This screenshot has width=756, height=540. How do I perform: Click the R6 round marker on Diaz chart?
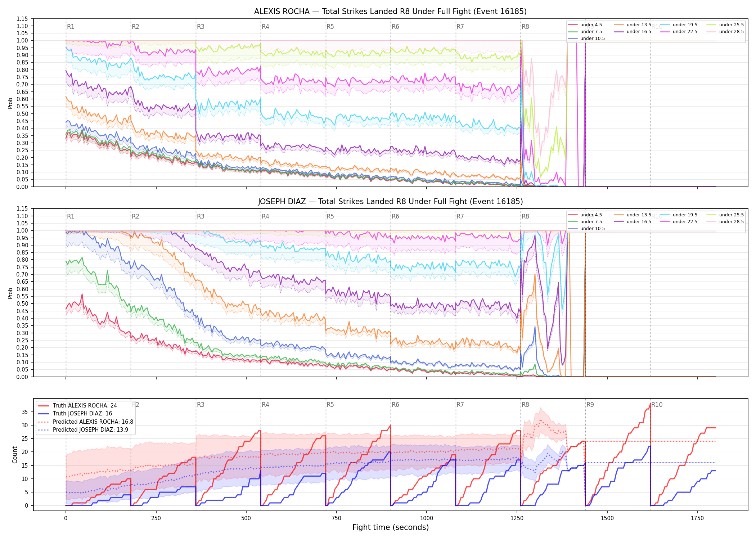(x=395, y=216)
